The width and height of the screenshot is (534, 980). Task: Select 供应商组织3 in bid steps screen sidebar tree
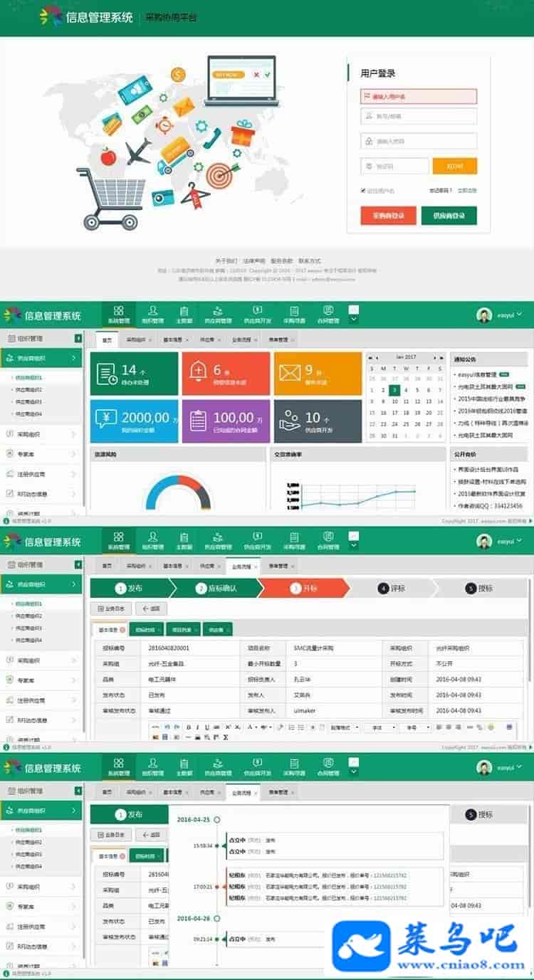(28, 628)
